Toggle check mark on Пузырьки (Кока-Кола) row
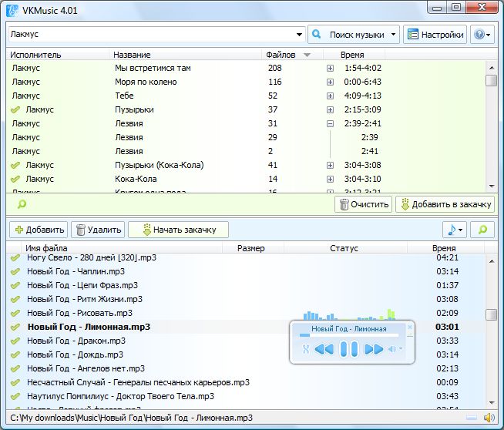 [15, 165]
